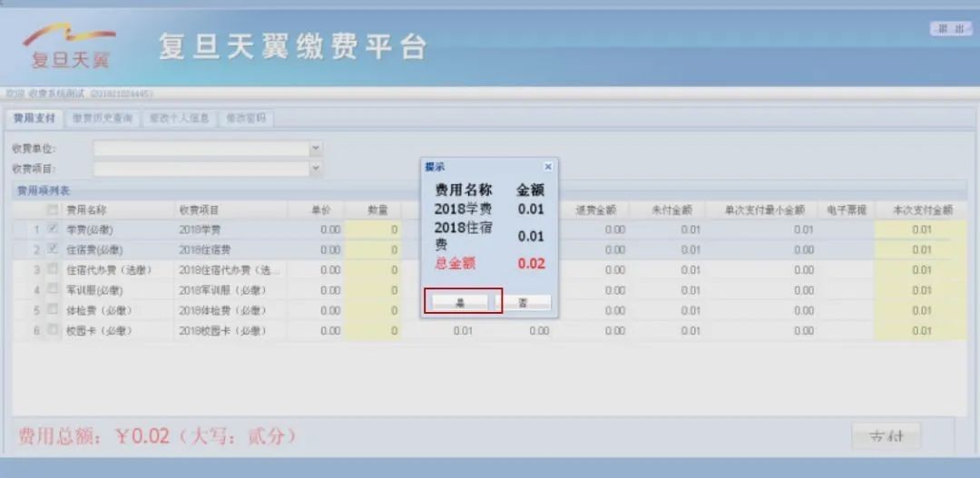980x478 pixels.
Task: Click the 收费单位 combo box field
Action: point(201,148)
